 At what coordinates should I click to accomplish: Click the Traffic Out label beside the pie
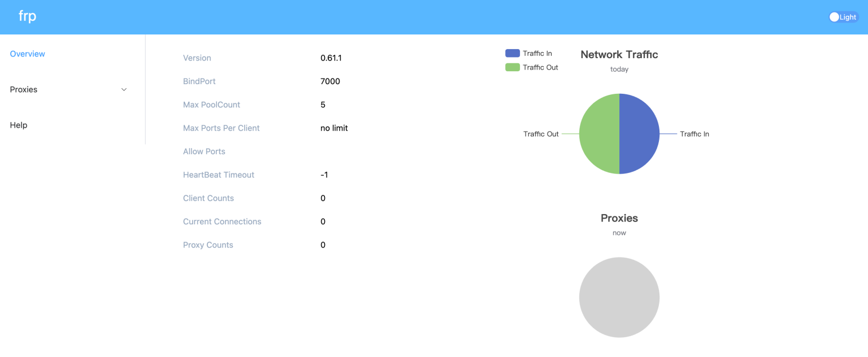(x=541, y=134)
